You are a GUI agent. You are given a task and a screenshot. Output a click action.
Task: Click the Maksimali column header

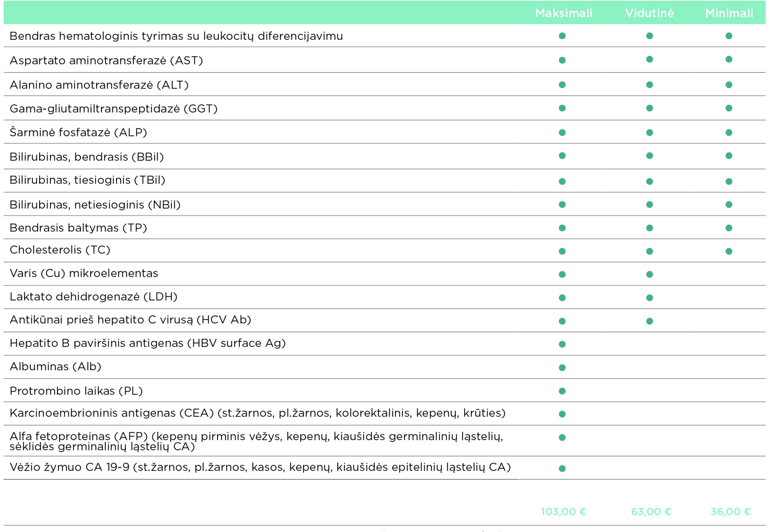pyautogui.click(x=564, y=13)
